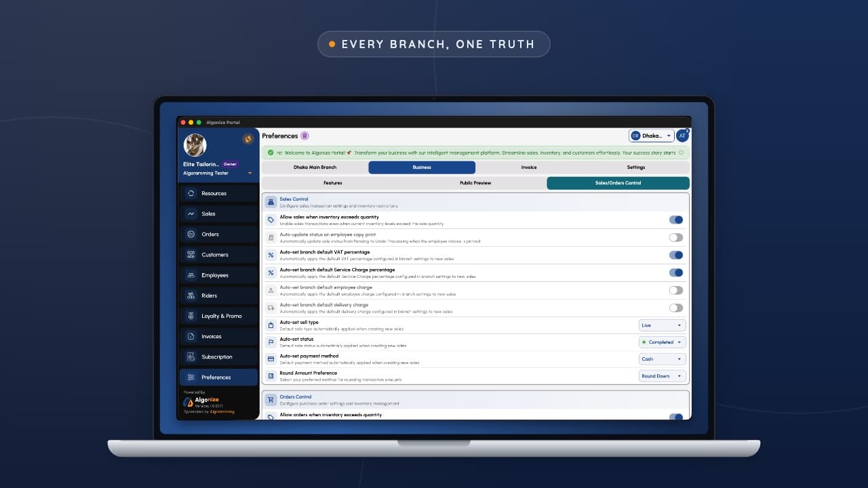This screenshot has width=868, height=488.
Task: Enable Auto-set branch default employee charge
Action: (x=676, y=290)
